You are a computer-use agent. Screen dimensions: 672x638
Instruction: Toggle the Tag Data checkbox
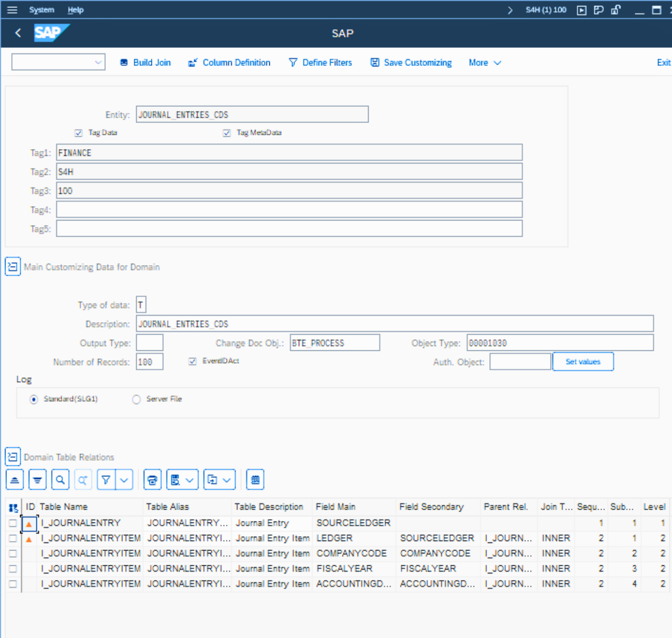79,133
